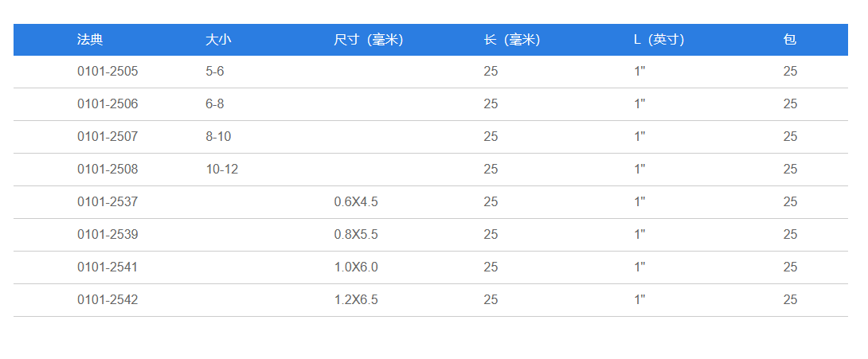Image resolution: width=868 pixels, height=359 pixels.
Task: Click the 大小 column header
Action: (218, 40)
